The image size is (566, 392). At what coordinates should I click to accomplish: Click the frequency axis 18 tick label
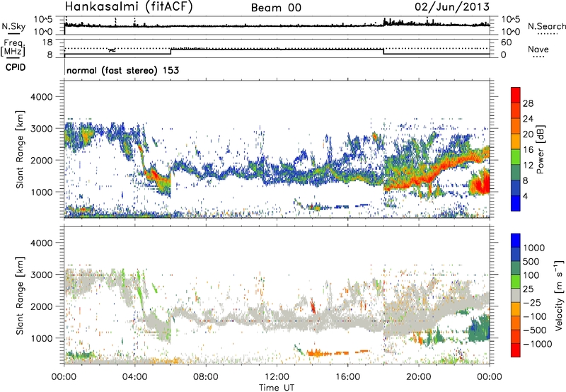47,42
